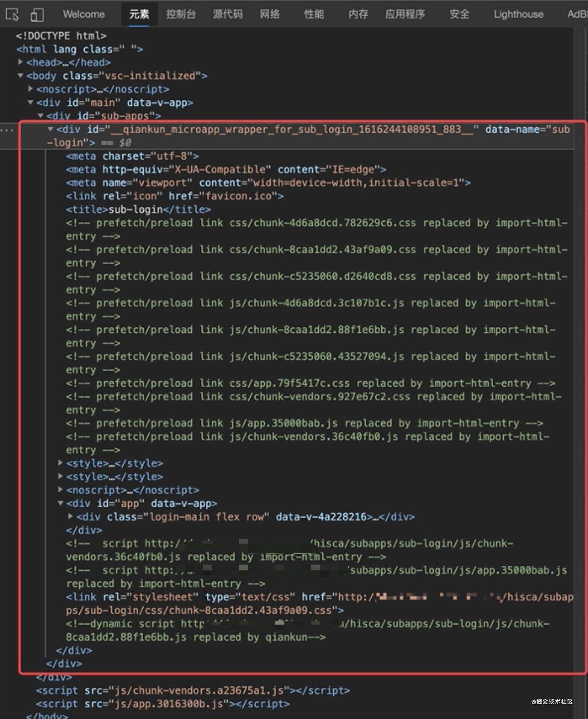Expand the head element node
This screenshot has height=719, width=588.
click(20, 62)
